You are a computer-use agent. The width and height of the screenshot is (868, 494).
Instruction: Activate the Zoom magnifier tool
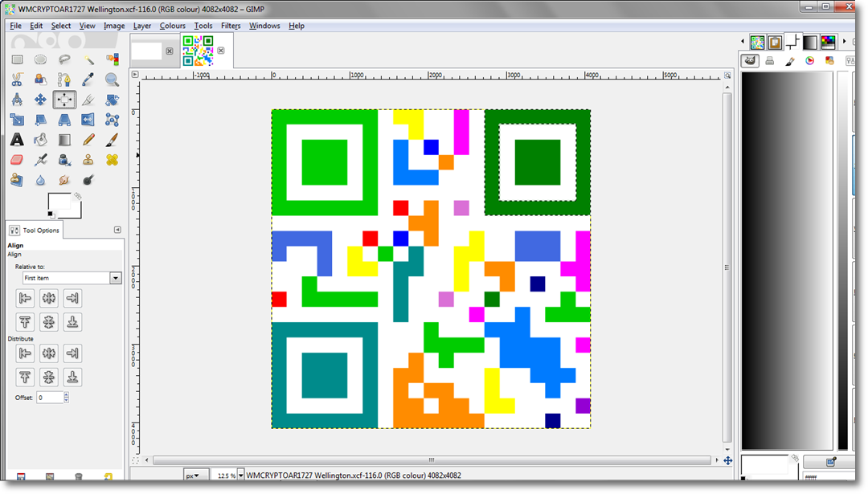click(112, 80)
